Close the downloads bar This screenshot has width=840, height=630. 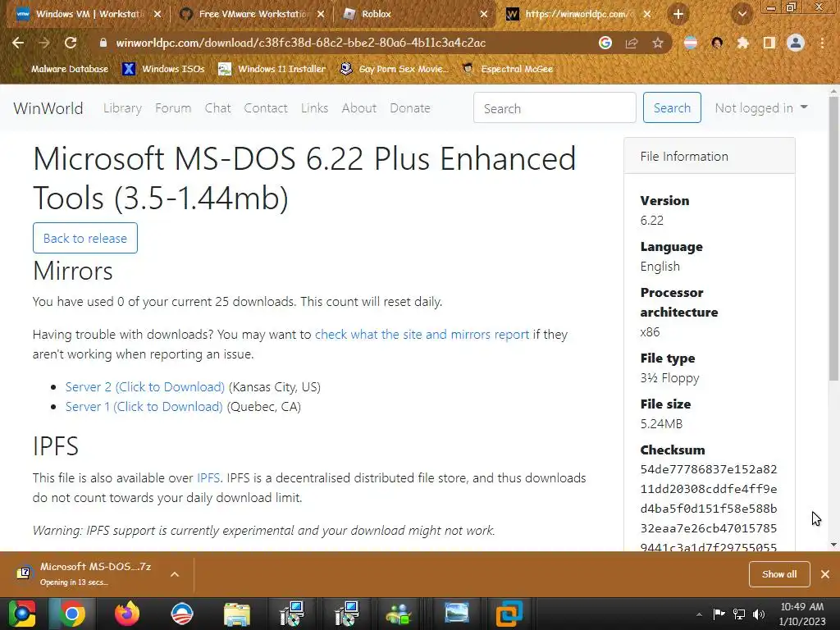(x=825, y=574)
